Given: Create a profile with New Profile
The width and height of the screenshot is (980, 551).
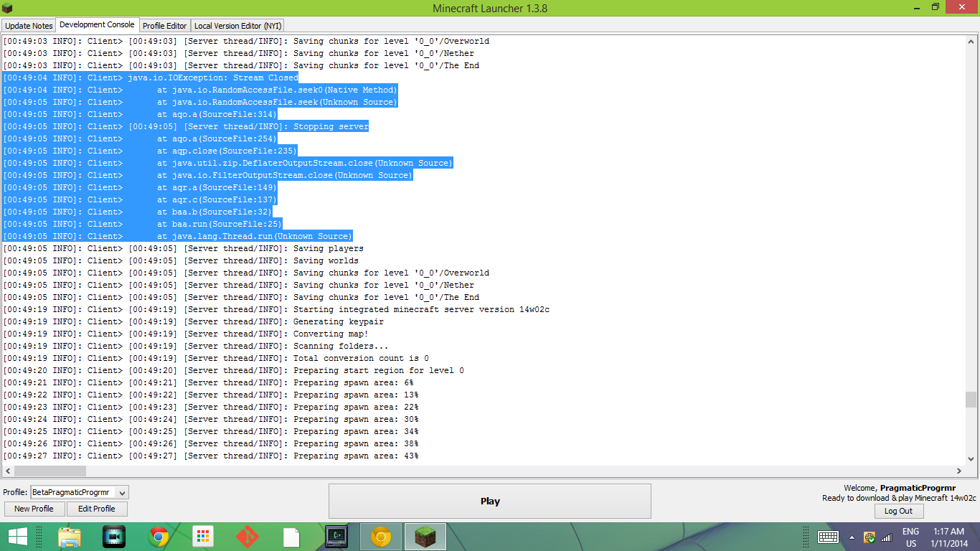Looking at the screenshot, I should pos(34,509).
